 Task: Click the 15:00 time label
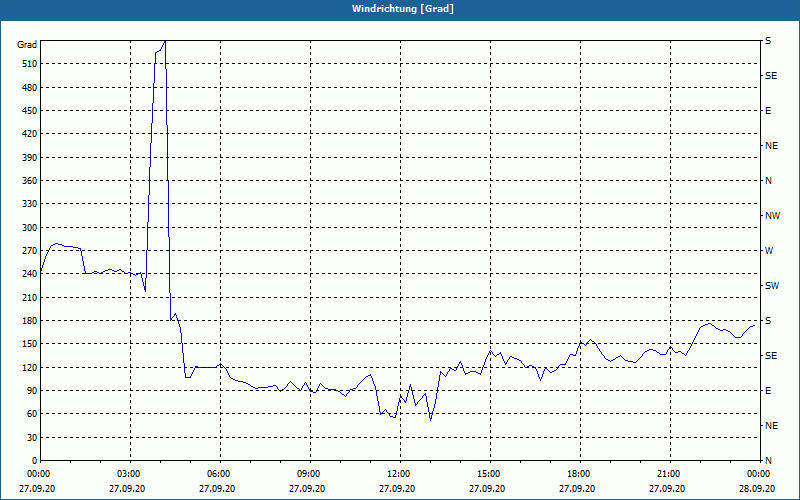[x=490, y=474]
